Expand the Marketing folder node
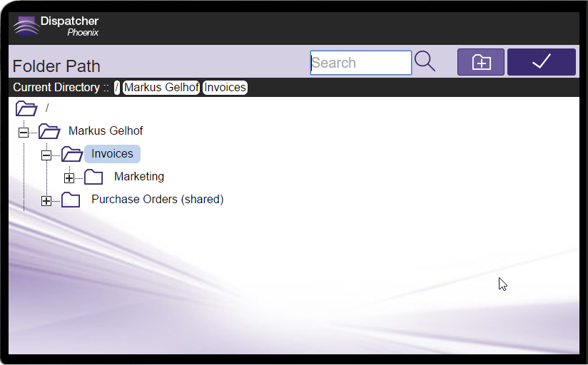588x365 pixels. coord(69,178)
